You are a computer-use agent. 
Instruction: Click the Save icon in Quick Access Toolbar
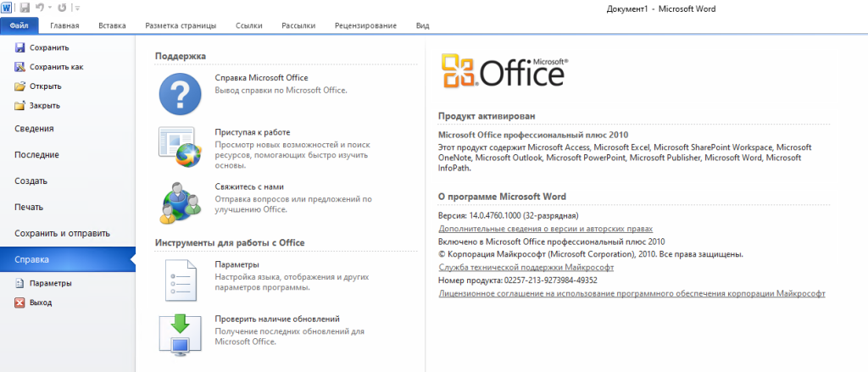tap(25, 8)
